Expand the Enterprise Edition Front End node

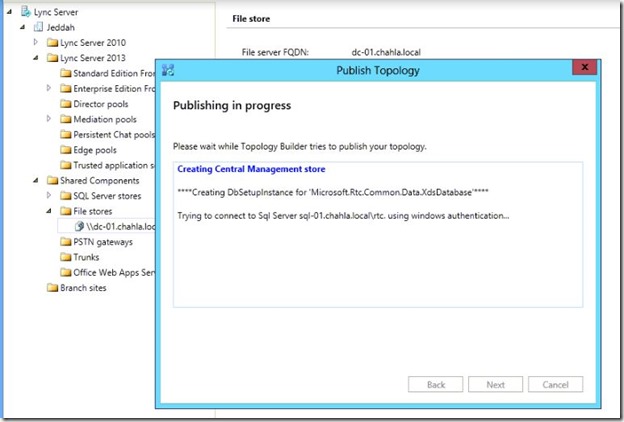(x=49, y=88)
